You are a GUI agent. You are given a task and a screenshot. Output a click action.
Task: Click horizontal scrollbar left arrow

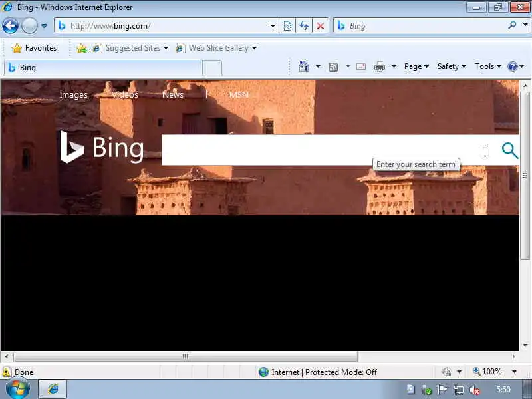click(7, 356)
